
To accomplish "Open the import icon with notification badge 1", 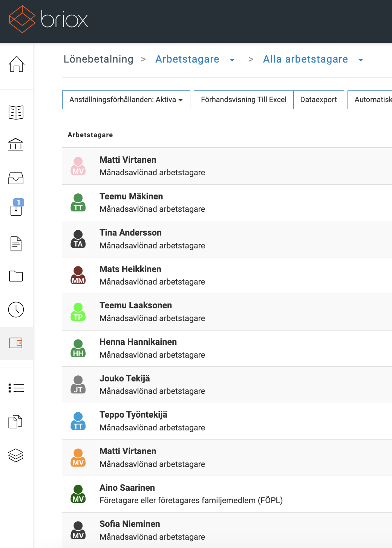I will click(16, 210).
